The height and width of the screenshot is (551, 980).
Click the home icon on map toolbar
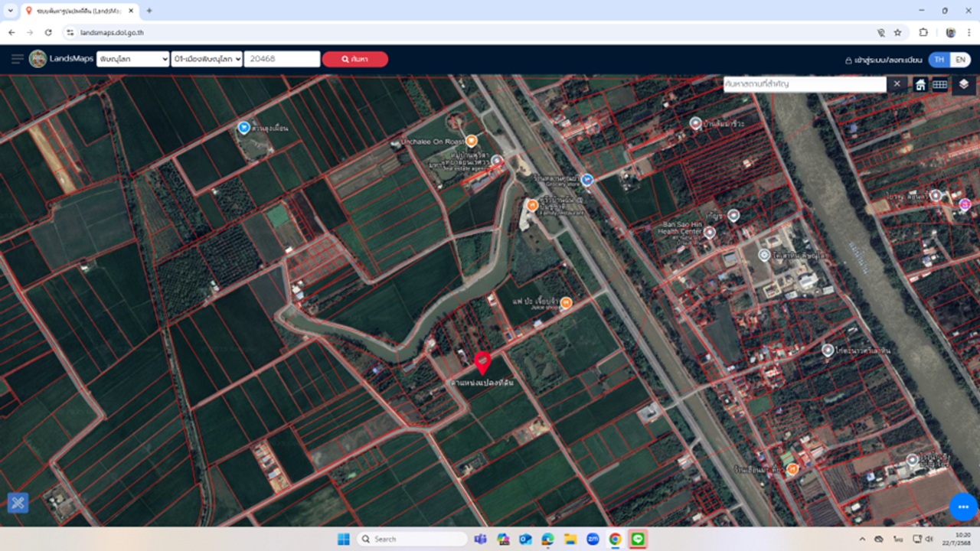pyautogui.click(x=920, y=85)
